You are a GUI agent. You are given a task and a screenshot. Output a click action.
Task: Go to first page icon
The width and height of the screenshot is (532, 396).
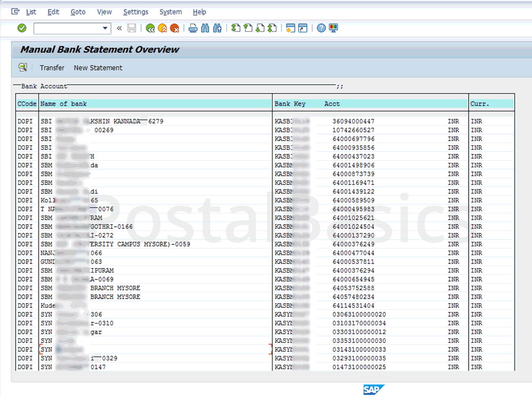click(x=236, y=28)
